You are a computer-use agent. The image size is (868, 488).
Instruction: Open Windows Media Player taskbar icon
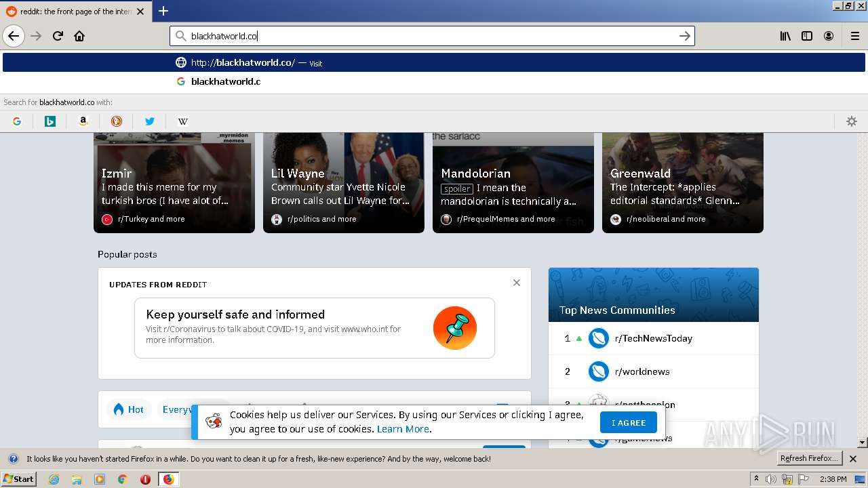pyautogui.click(x=100, y=479)
